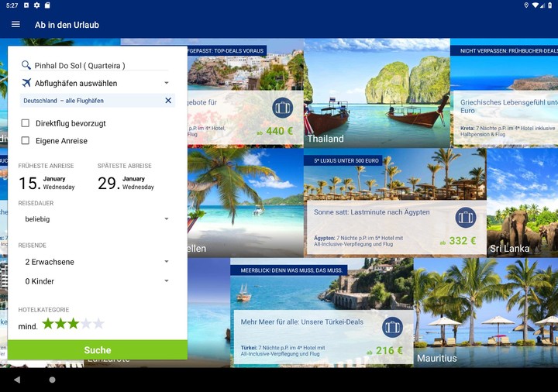The image size is (558, 392).
Task: Tap the suitcase icon on 440 € deal
Action: coord(283,108)
